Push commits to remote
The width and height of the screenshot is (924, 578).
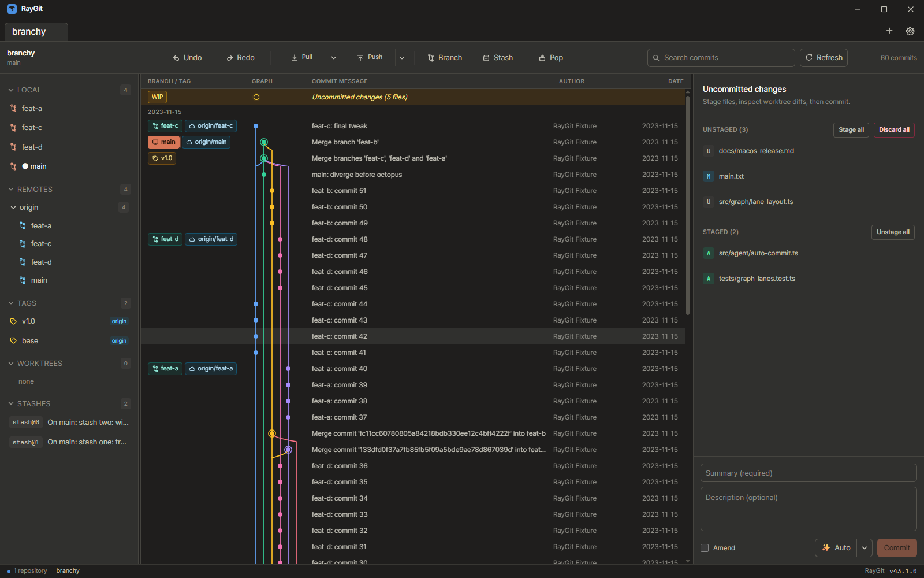coord(370,57)
